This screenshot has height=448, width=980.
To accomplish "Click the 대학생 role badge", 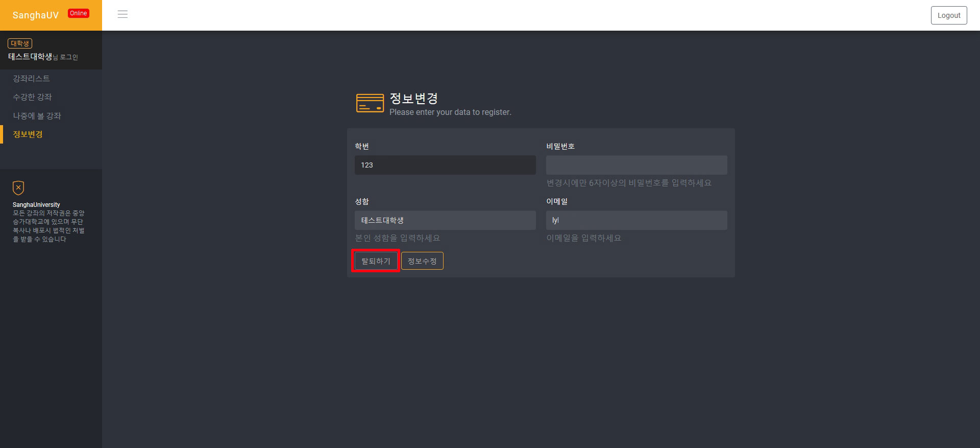I will coord(20,43).
